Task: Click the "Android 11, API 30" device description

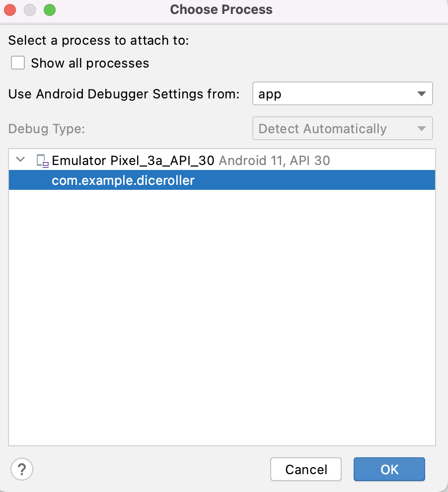Action: coord(274,161)
